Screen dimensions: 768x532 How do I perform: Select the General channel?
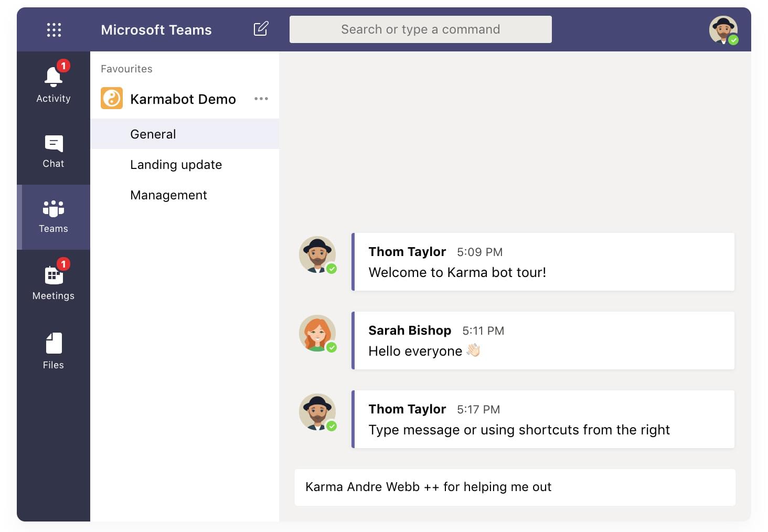[x=153, y=134]
